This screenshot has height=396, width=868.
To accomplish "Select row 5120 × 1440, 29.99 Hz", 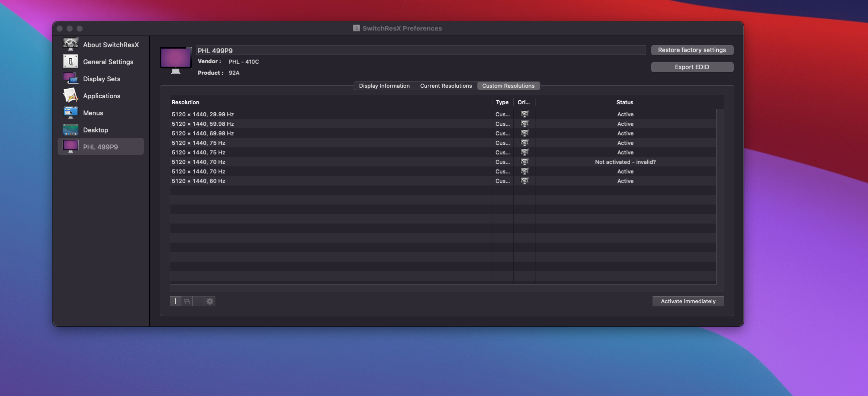I will 443,114.
